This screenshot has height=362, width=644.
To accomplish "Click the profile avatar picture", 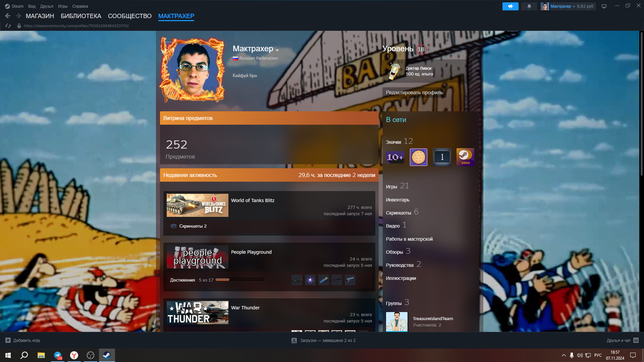I will pyautogui.click(x=193, y=70).
